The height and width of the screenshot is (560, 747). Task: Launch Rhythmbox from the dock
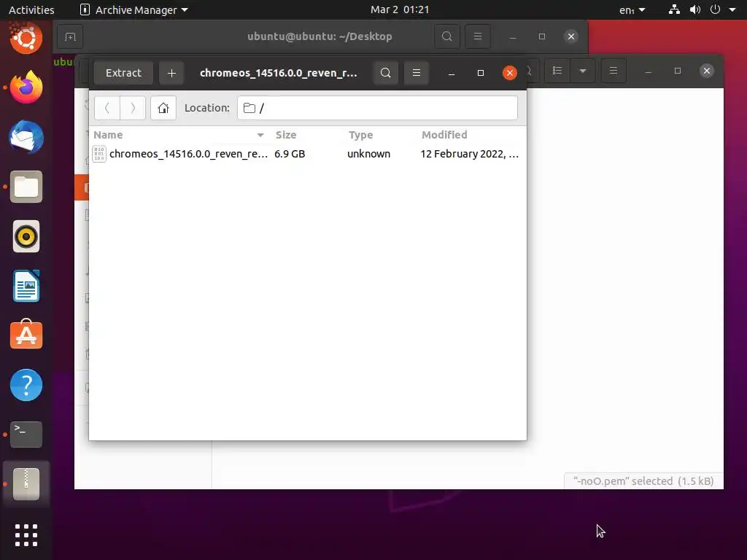point(26,236)
